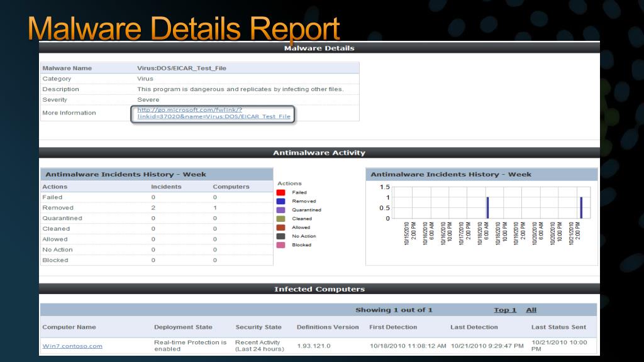644x362 pixels.
Task: Click the Last Detection column header
Action: click(x=474, y=327)
